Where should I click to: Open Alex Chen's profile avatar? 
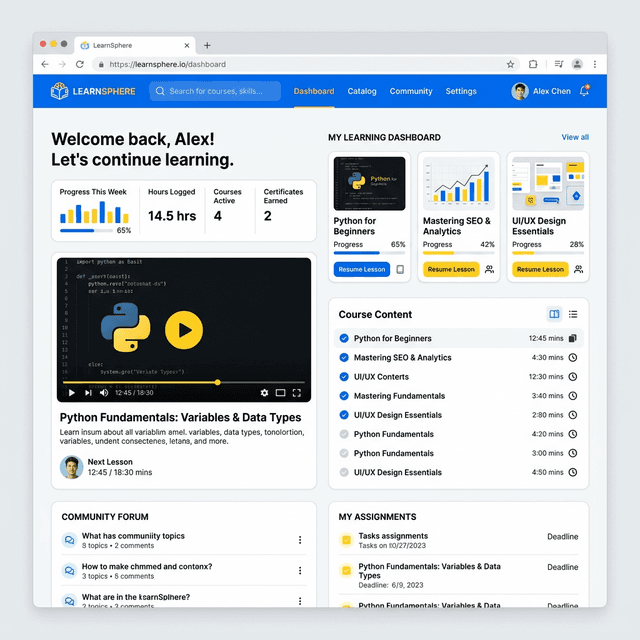(x=520, y=91)
